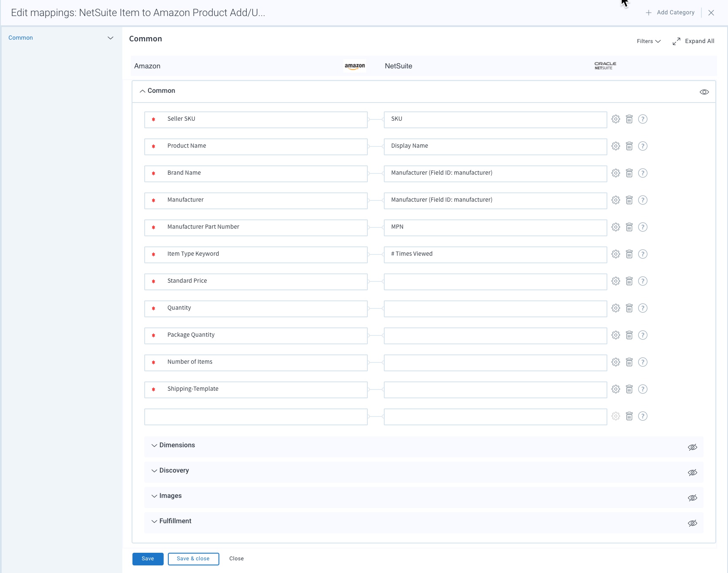Expand the Fulfillment section
The image size is (728, 573).
pyautogui.click(x=154, y=522)
